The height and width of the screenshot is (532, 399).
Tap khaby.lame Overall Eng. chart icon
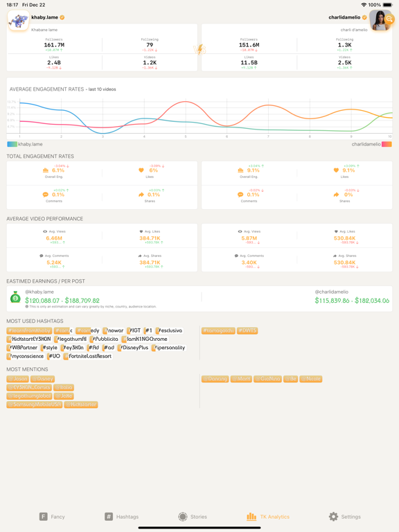[x=46, y=170]
